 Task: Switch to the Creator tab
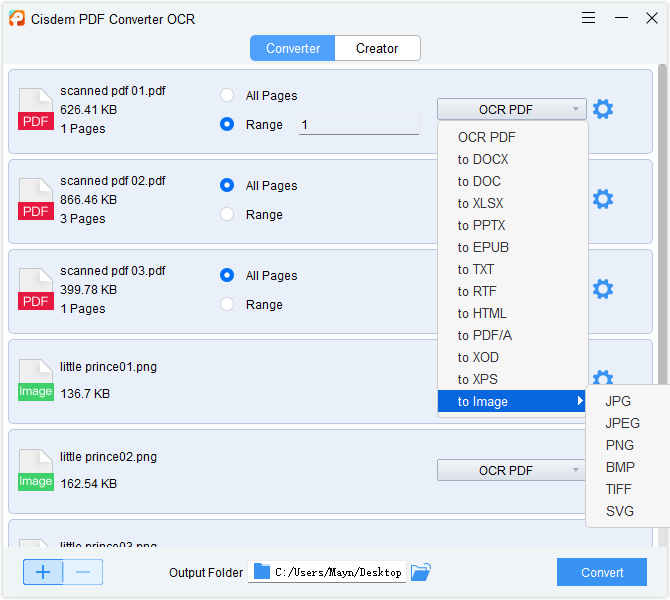377,48
